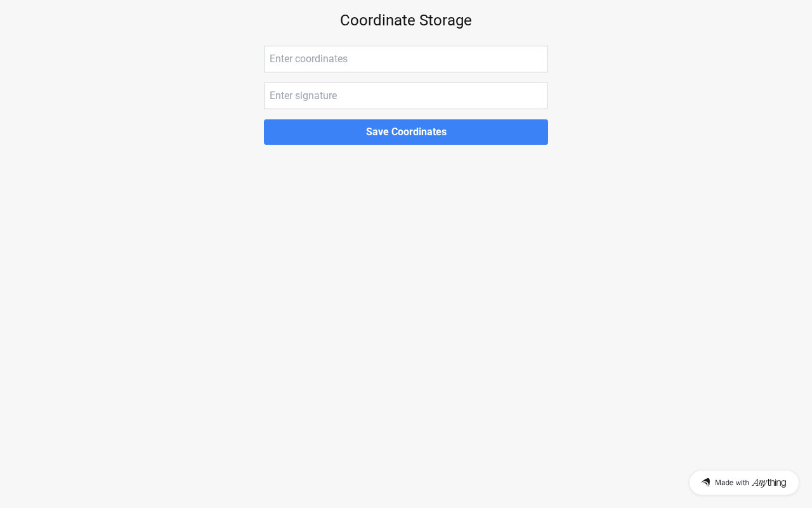Focus the Enter signature text box
This screenshot has height=508, width=812.
point(406,96)
